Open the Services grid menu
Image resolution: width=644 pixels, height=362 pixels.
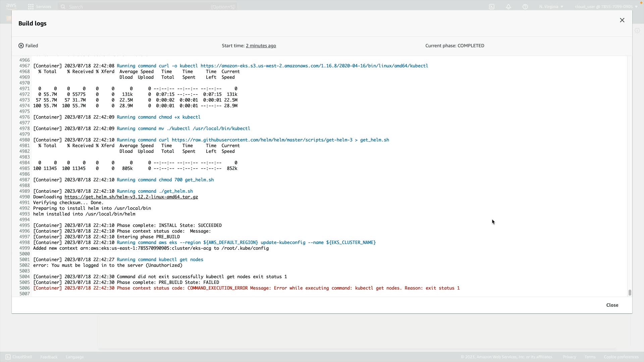(31, 7)
